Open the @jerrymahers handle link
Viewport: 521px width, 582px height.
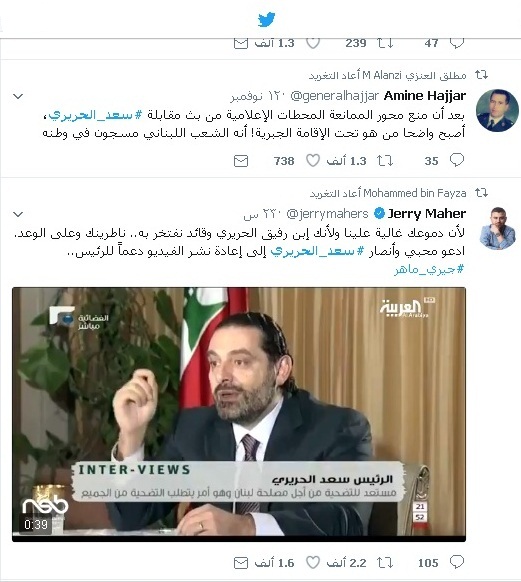click(327, 214)
